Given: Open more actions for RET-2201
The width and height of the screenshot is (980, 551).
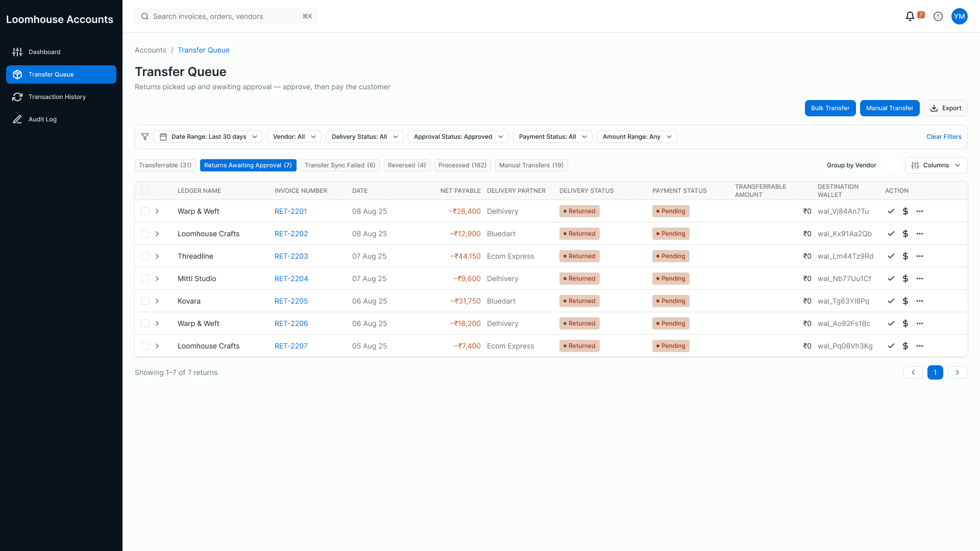Looking at the screenshot, I should coord(920,211).
